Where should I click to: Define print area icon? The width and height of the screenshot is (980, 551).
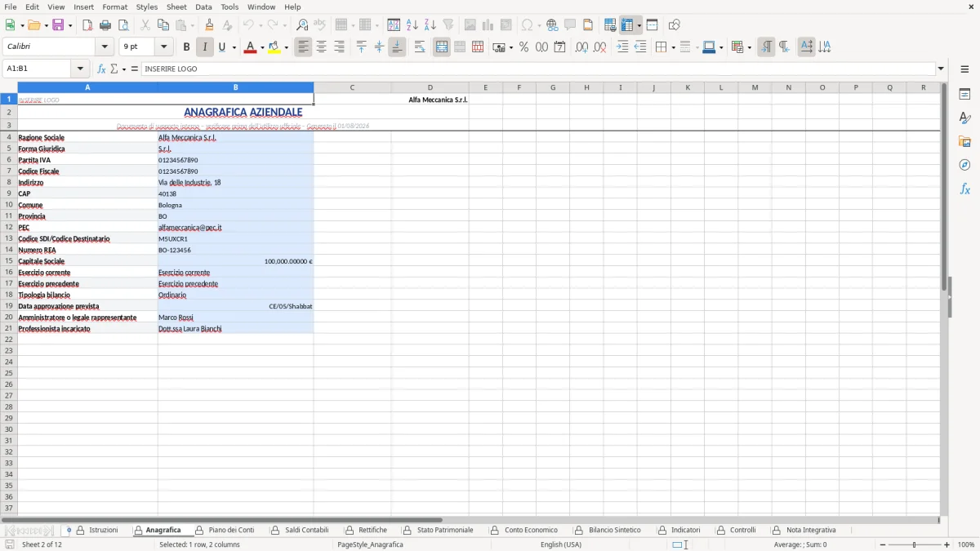click(610, 25)
